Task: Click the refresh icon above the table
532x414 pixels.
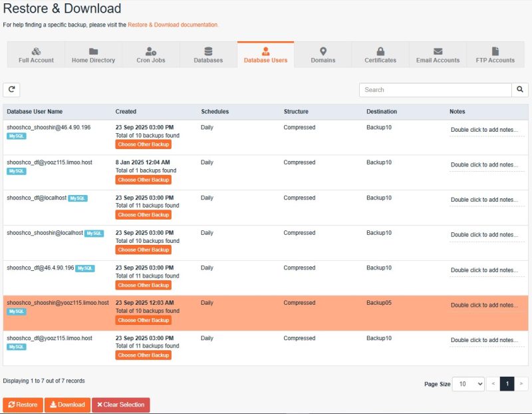Action: [x=11, y=90]
